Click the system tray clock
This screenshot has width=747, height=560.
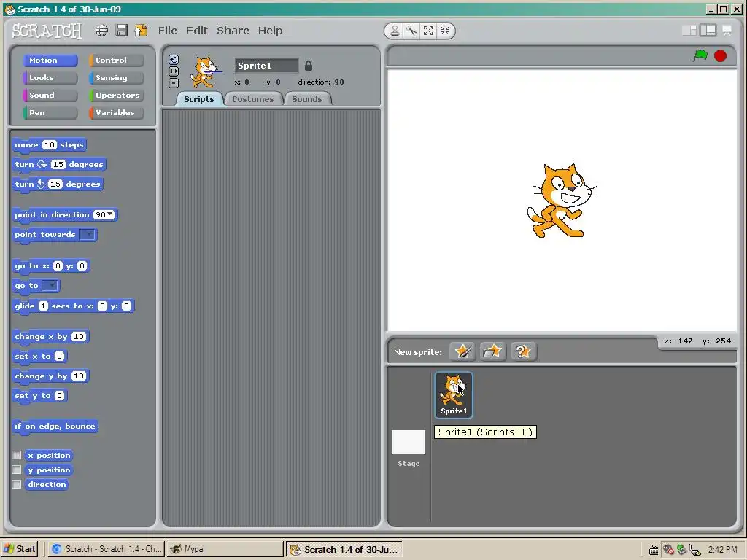[722, 550]
